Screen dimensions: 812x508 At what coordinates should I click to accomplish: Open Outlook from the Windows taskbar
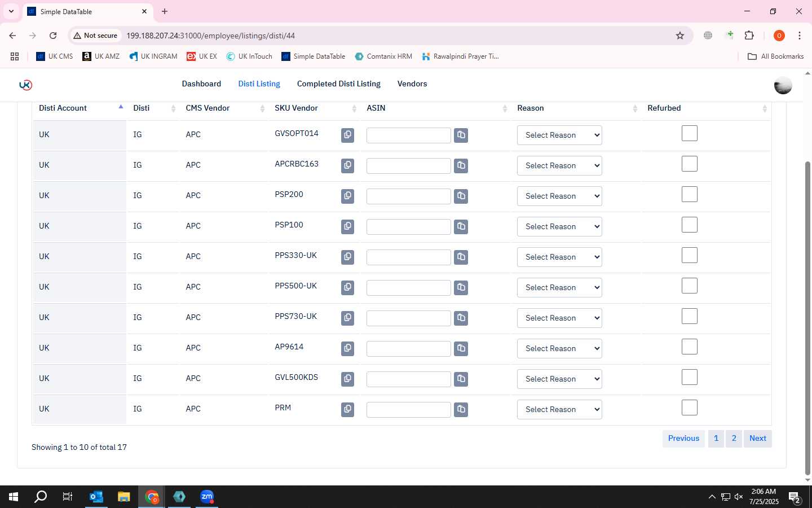click(x=96, y=497)
